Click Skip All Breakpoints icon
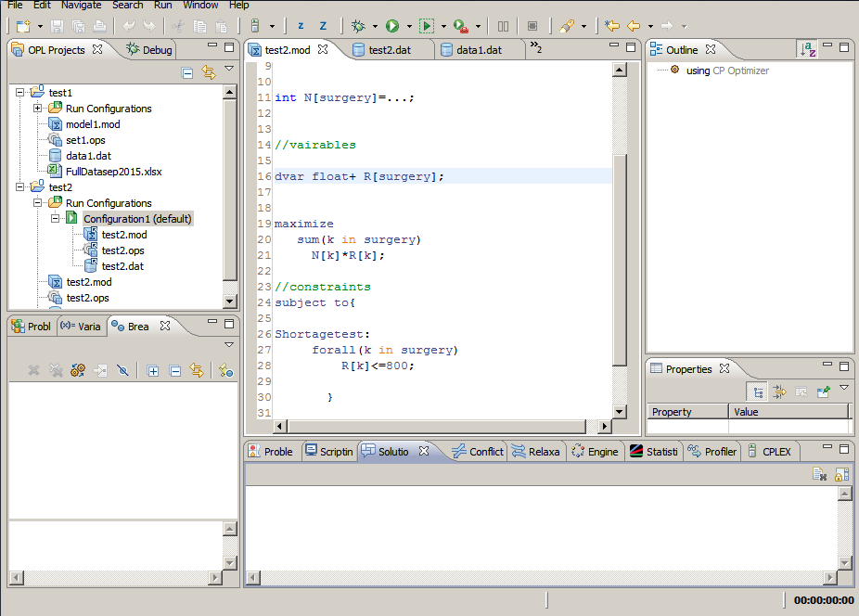The image size is (859, 616). coord(122,371)
